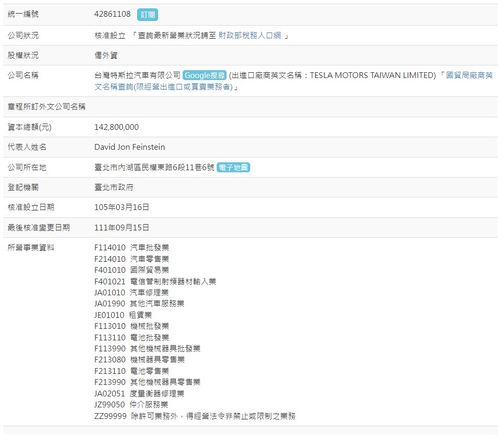
Task: Click the 資本總額(元) row label
Action: pyautogui.click(x=30, y=127)
